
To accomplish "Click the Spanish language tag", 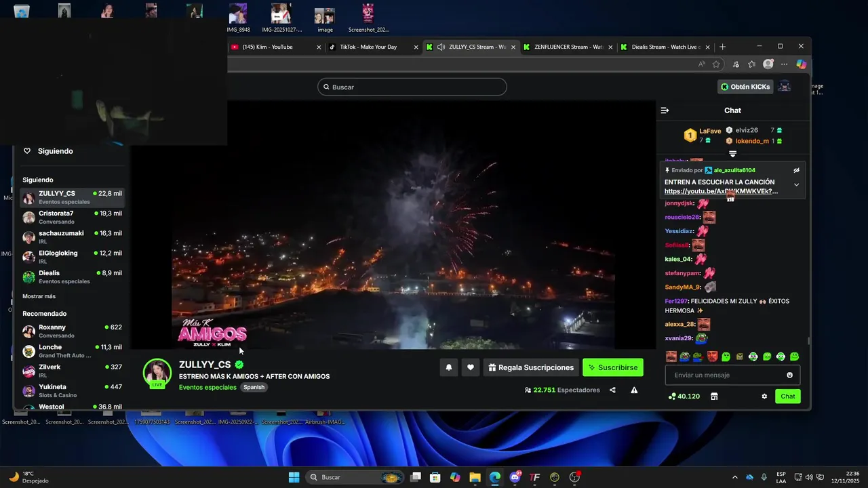I will [254, 387].
